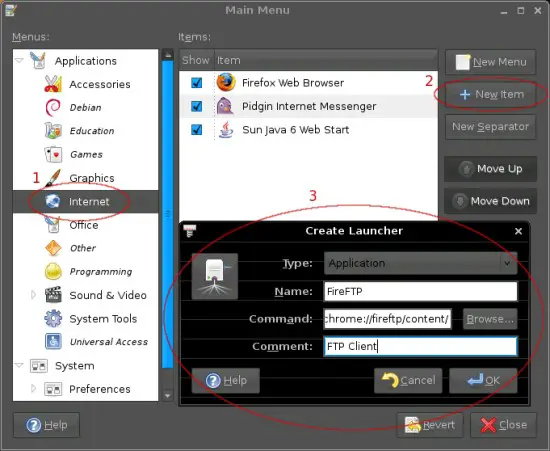Click the Sun Java coffee cup icon
The width and height of the screenshot is (550, 451).
click(x=226, y=129)
